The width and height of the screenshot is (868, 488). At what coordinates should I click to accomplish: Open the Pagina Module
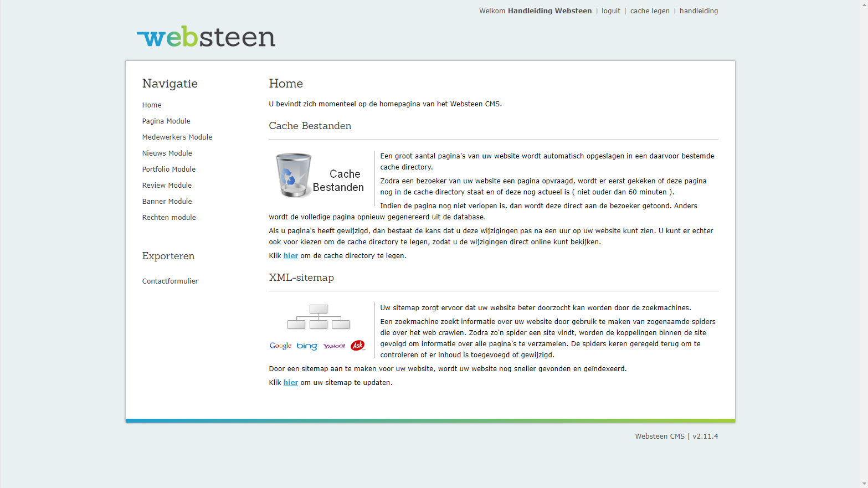point(166,121)
